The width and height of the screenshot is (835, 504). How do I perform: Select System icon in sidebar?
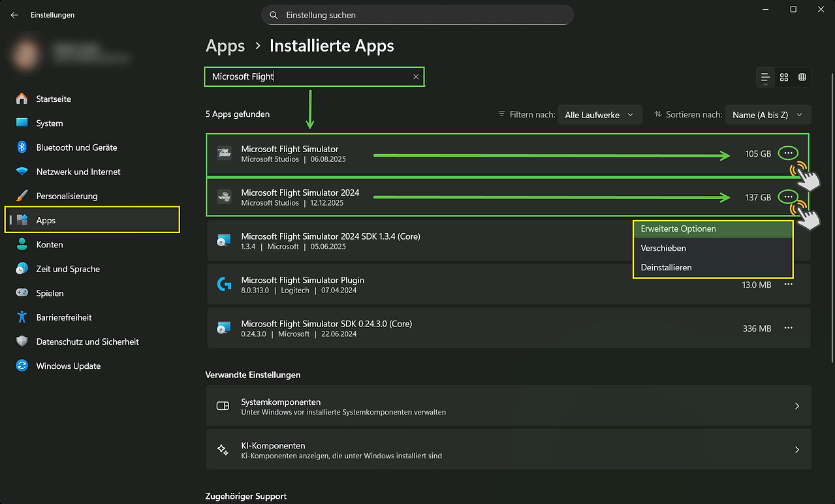[x=22, y=123]
